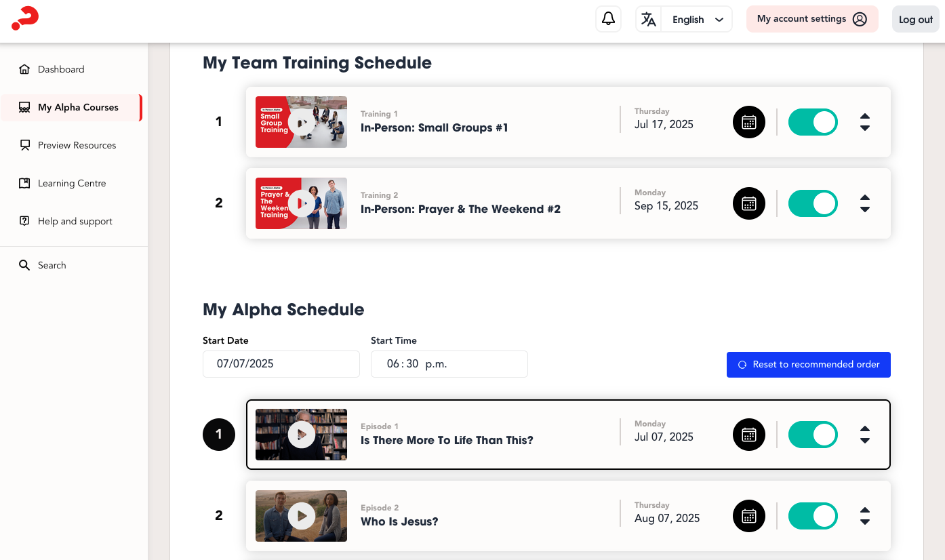Click the language translation icon
The width and height of the screenshot is (945, 560).
point(648,19)
